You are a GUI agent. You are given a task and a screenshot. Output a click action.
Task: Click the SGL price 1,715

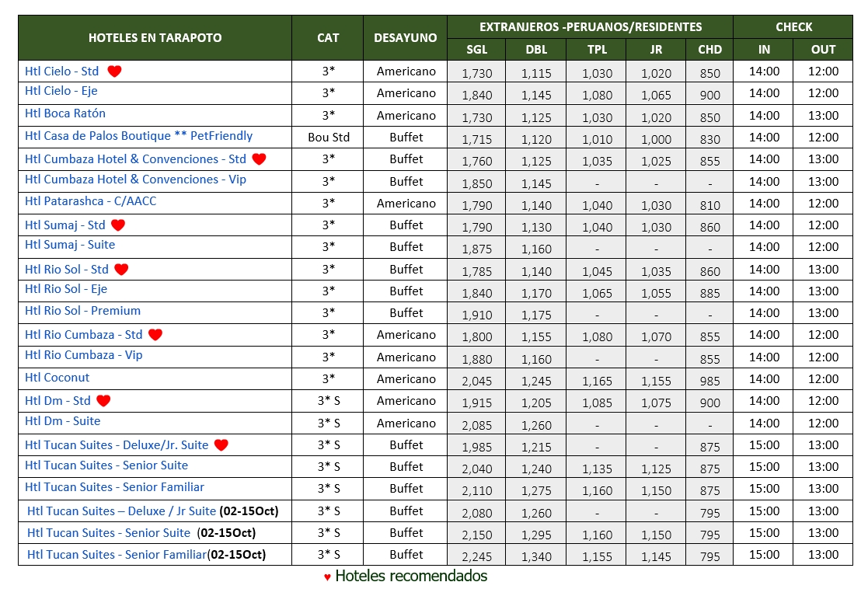tap(477, 140)
